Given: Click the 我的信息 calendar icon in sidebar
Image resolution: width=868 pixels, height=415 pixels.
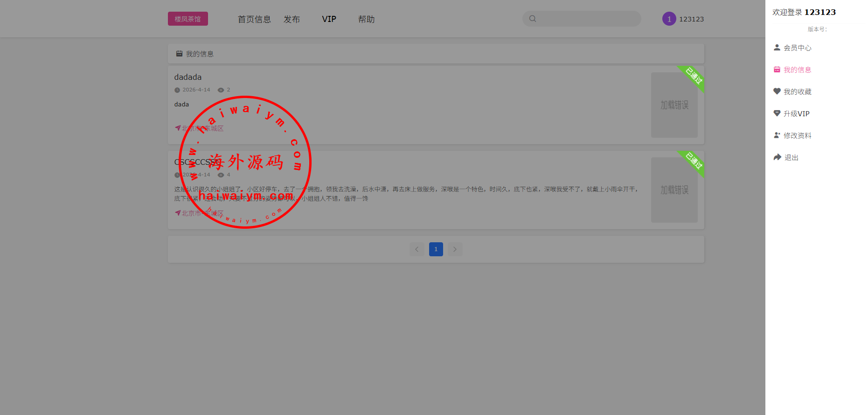Looking at the screenshot, I should coord(777,70).
